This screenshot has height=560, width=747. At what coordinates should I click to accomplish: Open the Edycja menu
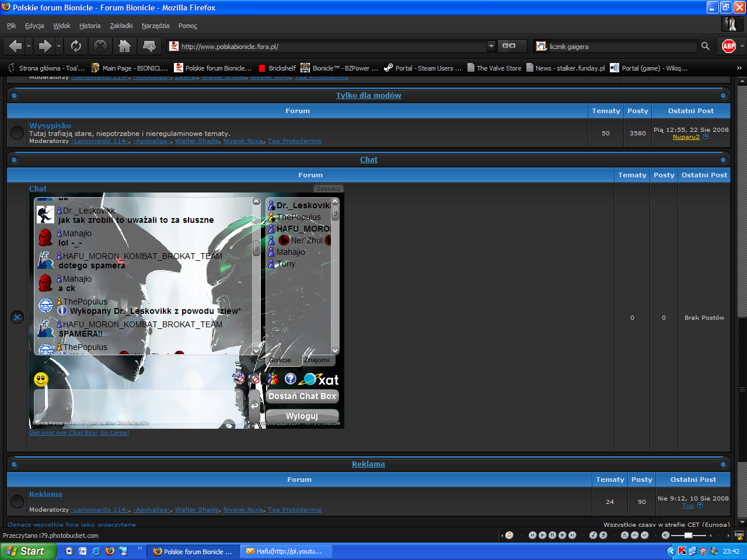pos(34,26)
